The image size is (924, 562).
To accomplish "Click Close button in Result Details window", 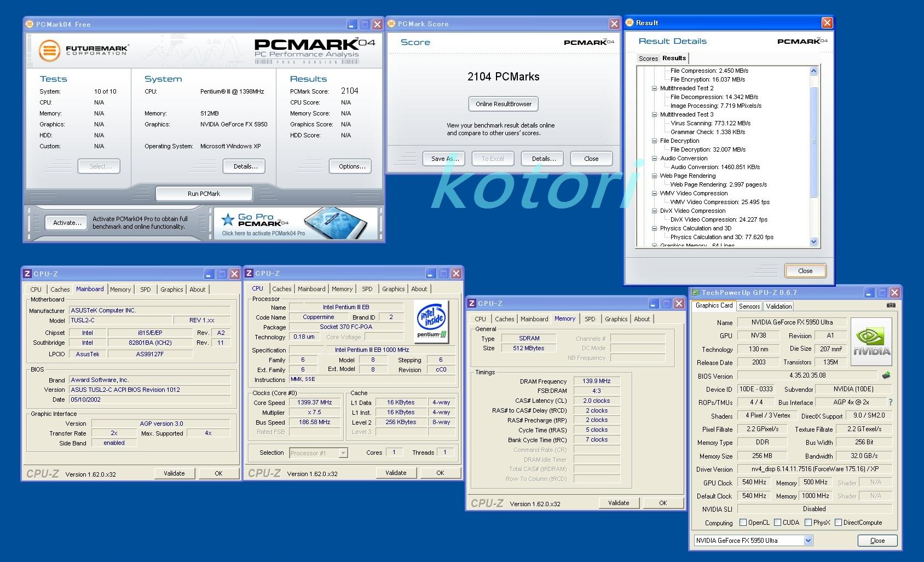I will tap(805, 271).
